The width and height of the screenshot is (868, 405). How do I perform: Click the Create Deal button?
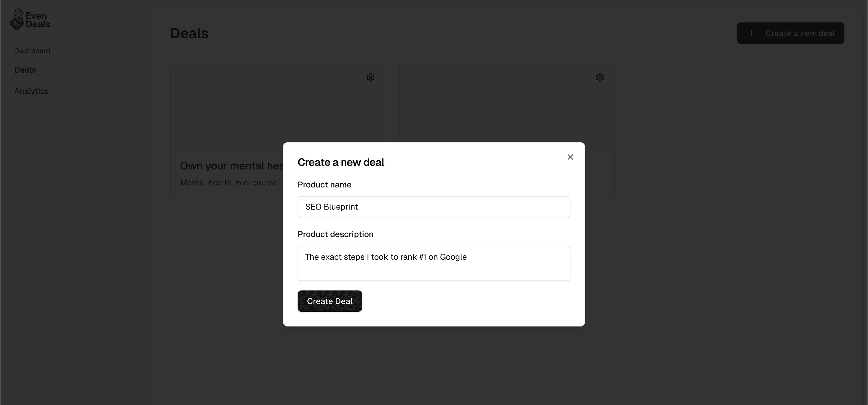coord(329,301)
